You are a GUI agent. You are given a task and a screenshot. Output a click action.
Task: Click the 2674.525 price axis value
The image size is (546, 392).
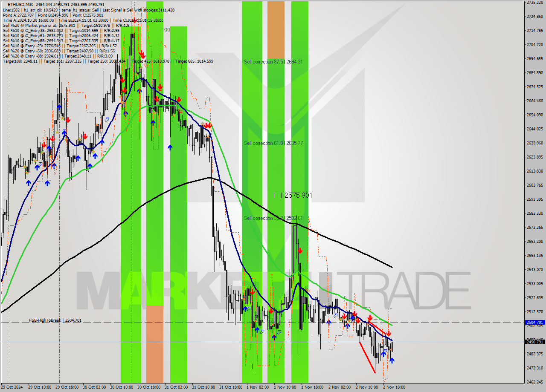click(x=535, y=87)
